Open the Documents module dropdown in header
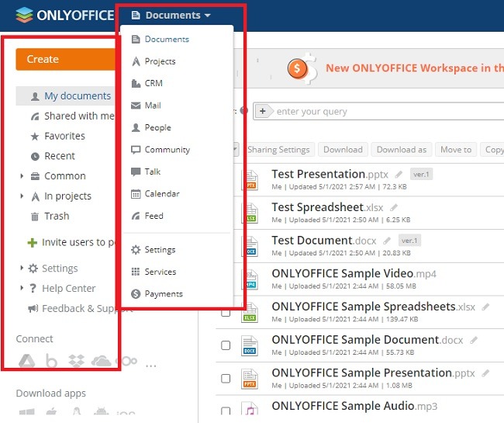Image resolution: width=504 pixels, height=423 pixels. pyautogui.click(x=171, y=15)
